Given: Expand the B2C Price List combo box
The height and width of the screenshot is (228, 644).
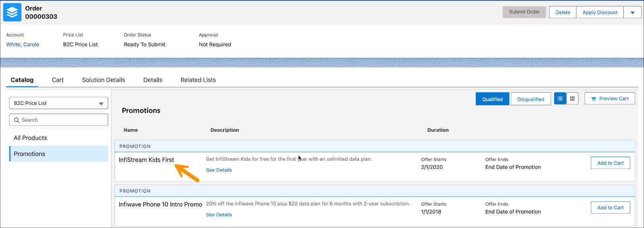Looking at the screenshot, I should click(59, 103).
